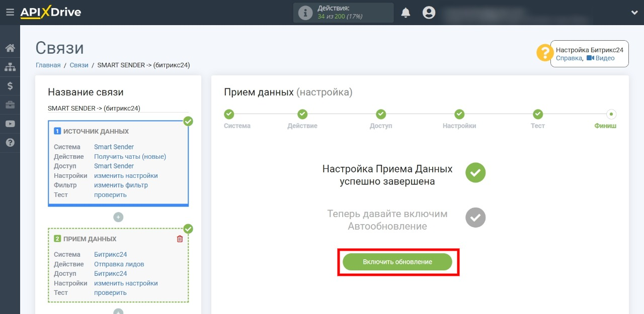Click source изменить настройки link

pos(126,176)
